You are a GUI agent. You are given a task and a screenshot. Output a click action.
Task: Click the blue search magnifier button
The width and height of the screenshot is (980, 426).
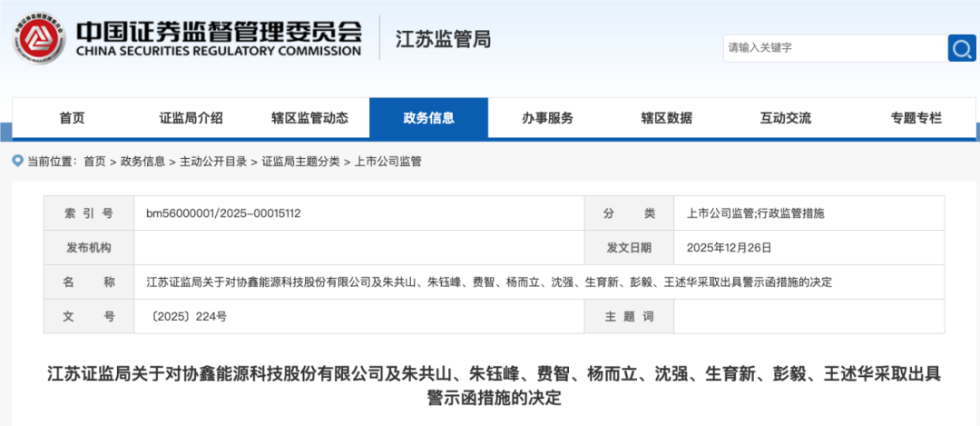tap(961, 47)
